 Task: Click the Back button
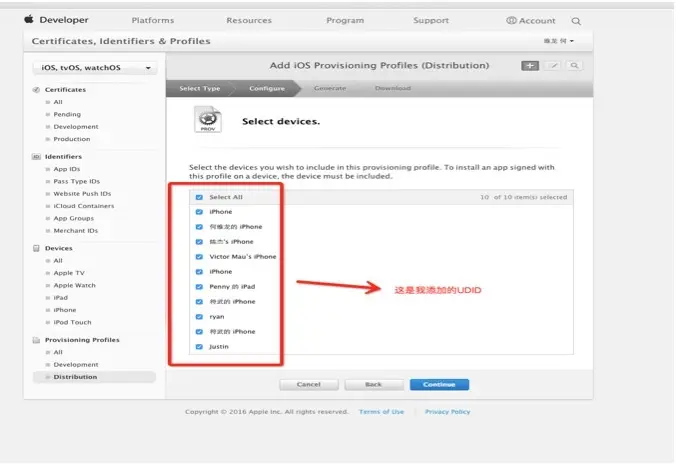pyautogui.click(x=374, y=384)
